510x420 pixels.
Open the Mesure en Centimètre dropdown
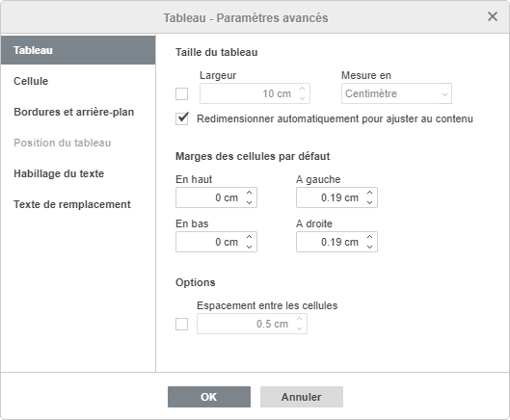tap(396, 93)
